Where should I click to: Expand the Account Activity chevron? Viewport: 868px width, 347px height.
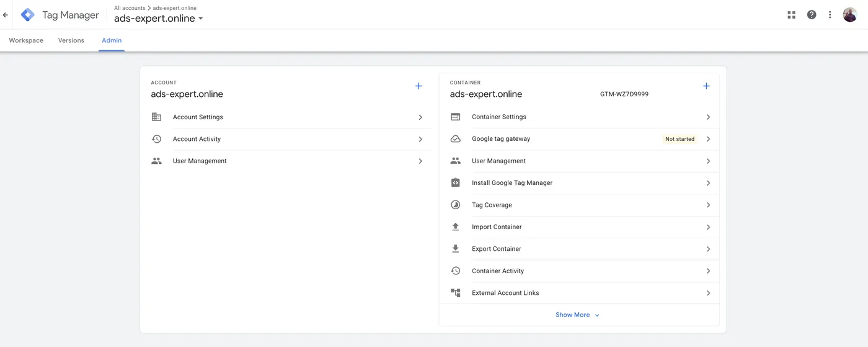[420, 139]
